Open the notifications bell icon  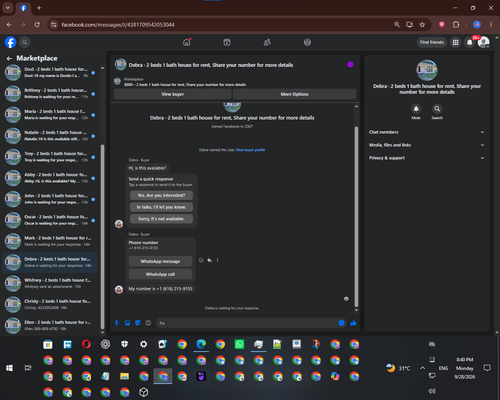470,42
